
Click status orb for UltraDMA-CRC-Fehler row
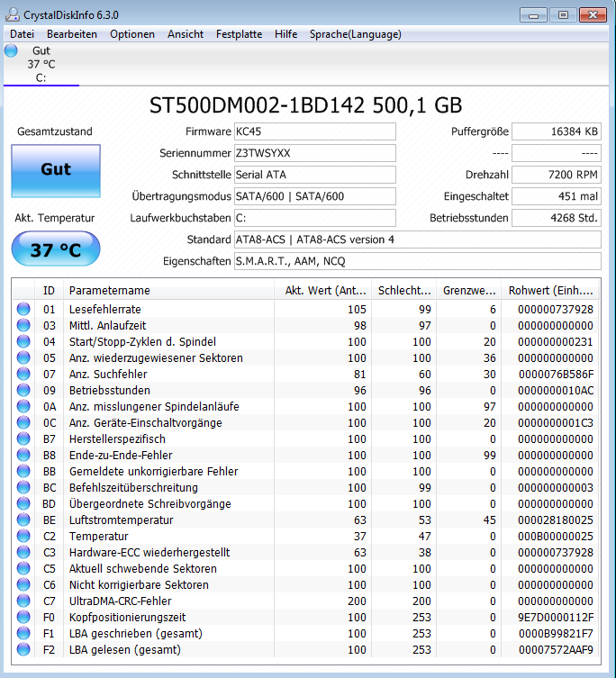[x=23, y=601]
